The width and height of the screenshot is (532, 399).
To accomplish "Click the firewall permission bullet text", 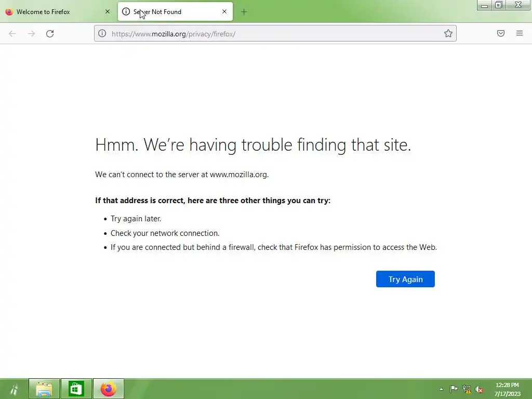I will 273,247.
